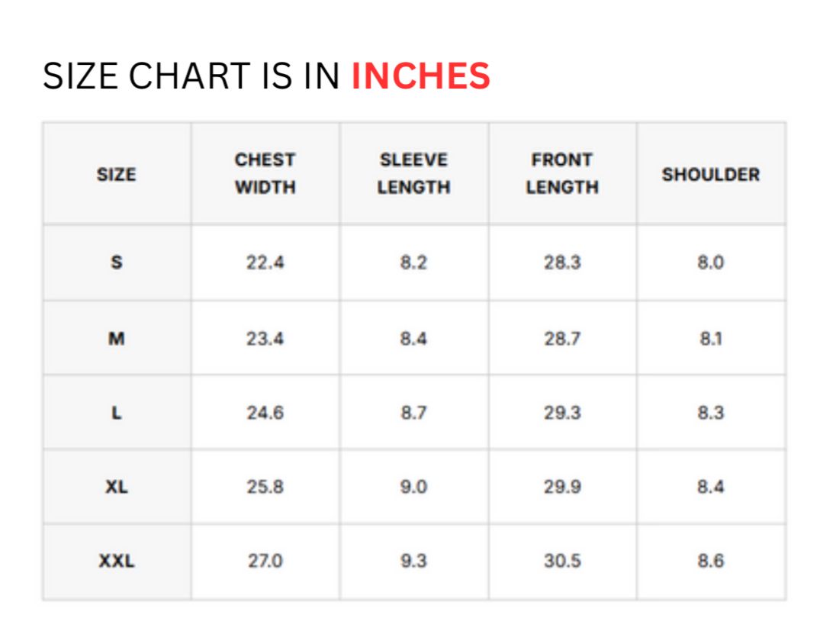Select the FRONT LENGTH header cell

562,173
